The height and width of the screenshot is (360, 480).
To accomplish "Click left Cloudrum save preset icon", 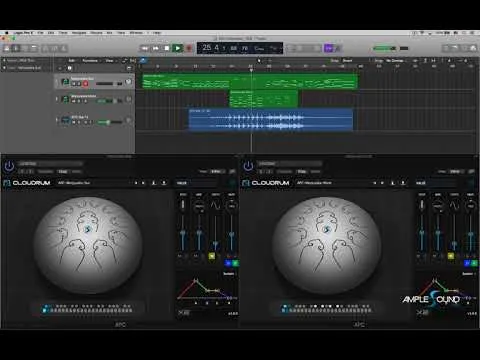I will 154,183.
